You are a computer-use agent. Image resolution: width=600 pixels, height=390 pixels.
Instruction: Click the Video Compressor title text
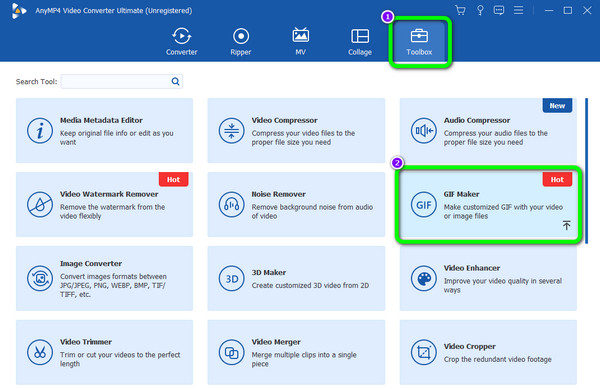[284, 120]
